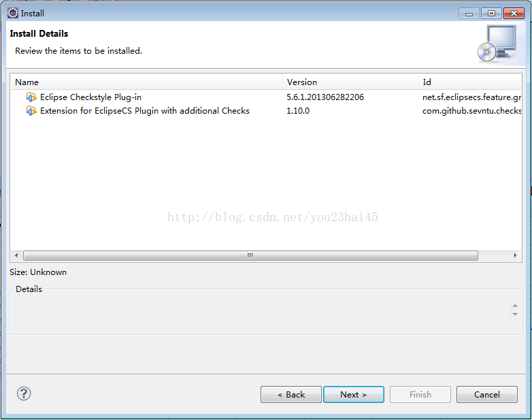Click the horizontal scrollbar right arrow
The width and height of the screenshot is (532, 420).
(516, 255)
